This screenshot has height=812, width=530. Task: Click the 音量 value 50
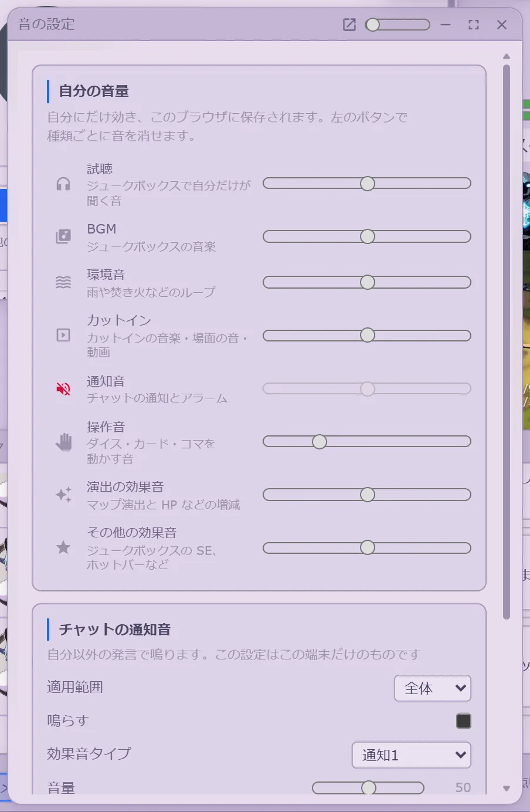pos(463,787)
